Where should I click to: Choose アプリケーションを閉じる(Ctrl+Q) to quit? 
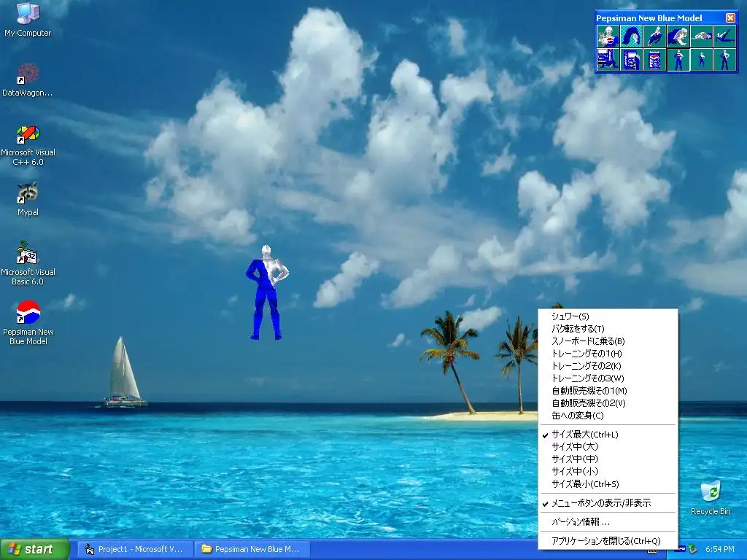click(608, 541)
